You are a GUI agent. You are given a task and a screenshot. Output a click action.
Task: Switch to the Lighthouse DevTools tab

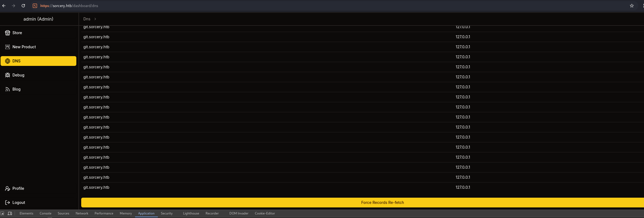[191, 213]
